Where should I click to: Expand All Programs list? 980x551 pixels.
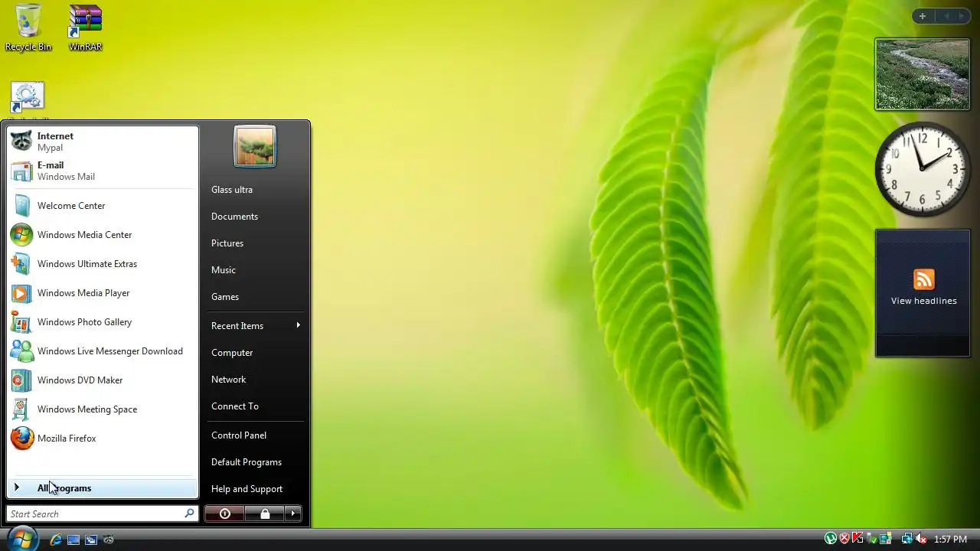tap(102, 487)
